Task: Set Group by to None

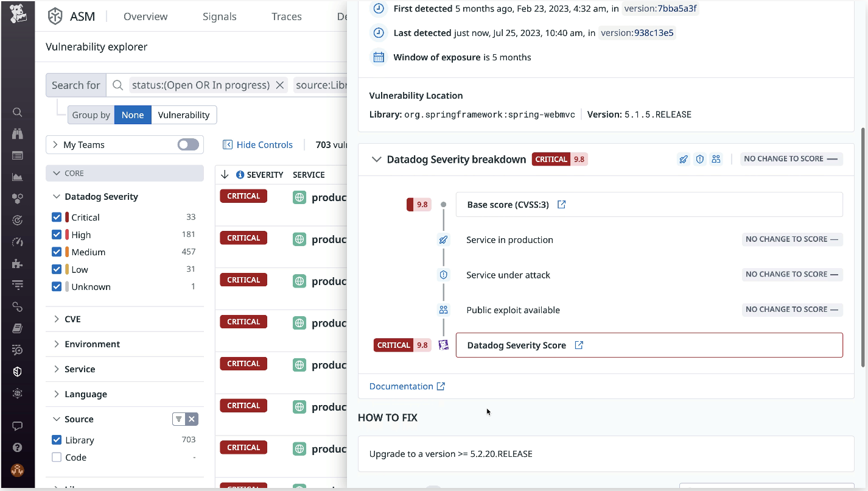Action: pyautogui.click(x=133, y=115)
